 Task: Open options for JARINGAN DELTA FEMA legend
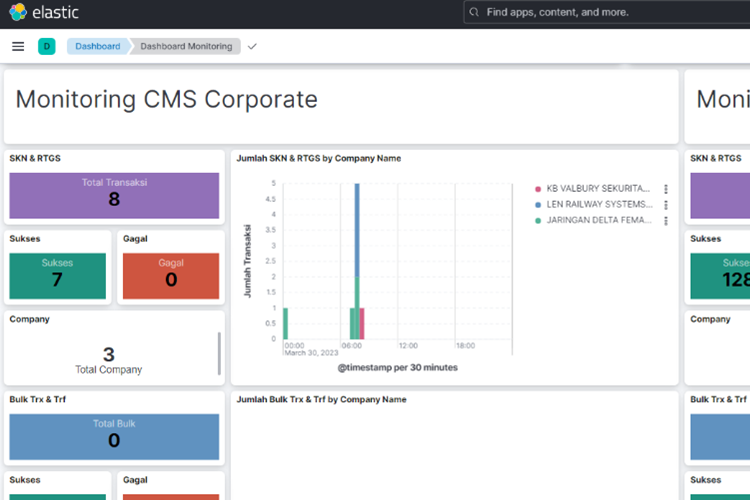coord(666,220)
